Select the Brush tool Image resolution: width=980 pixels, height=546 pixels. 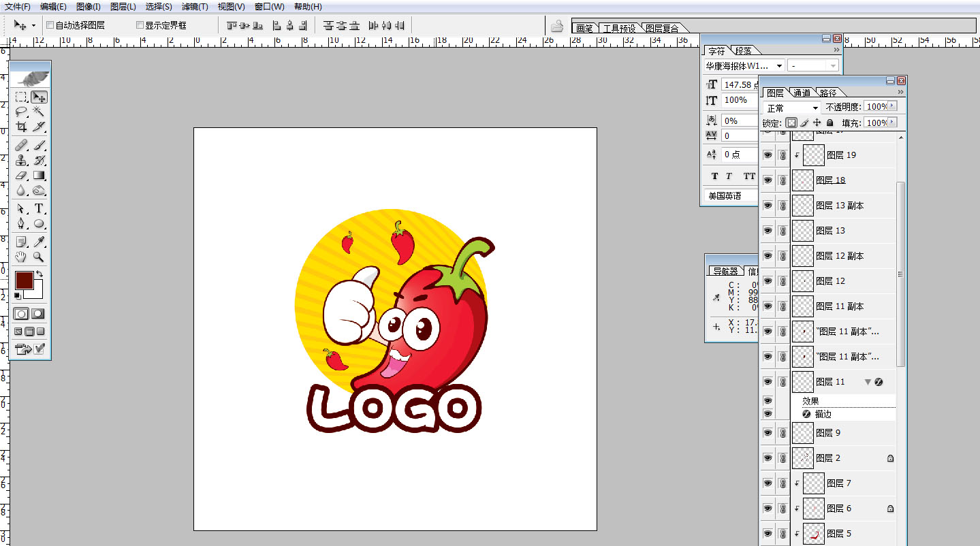(39, 145)
